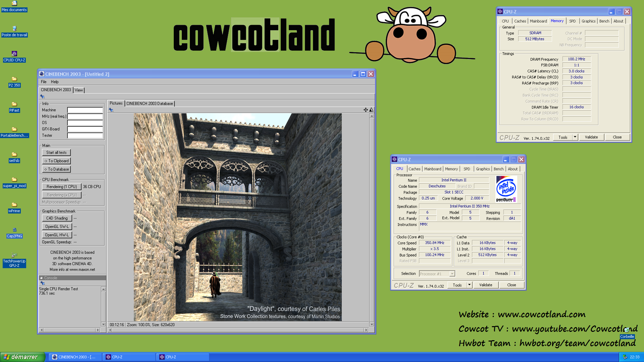Click the To Clipboard button
This screenshot has width=644, height=362.
(56, 161)
